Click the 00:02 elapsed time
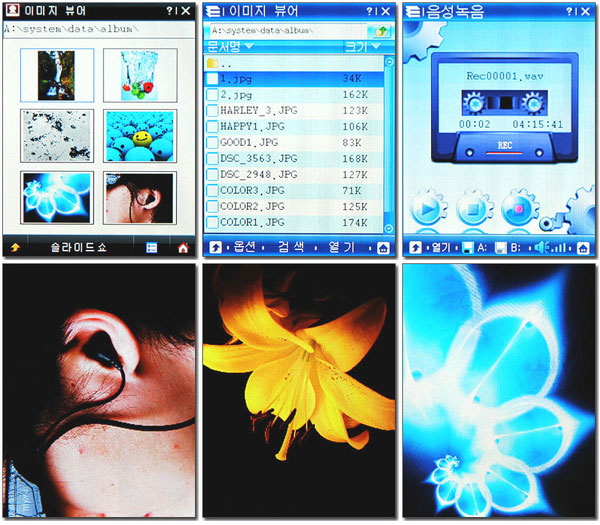 pyautogui.click(x=474, y=124)
